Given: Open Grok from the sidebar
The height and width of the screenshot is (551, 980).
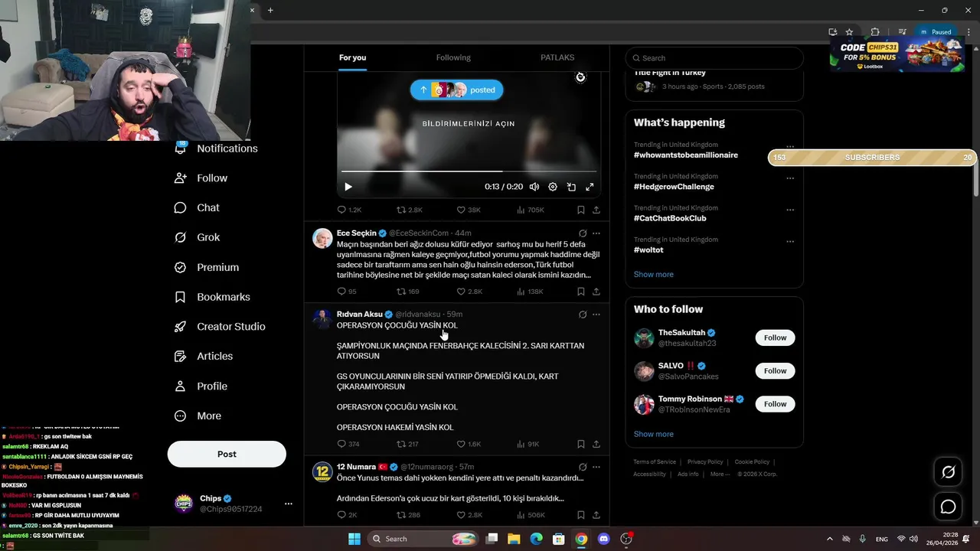Looking at the screenshot, I should click(197, 237).
